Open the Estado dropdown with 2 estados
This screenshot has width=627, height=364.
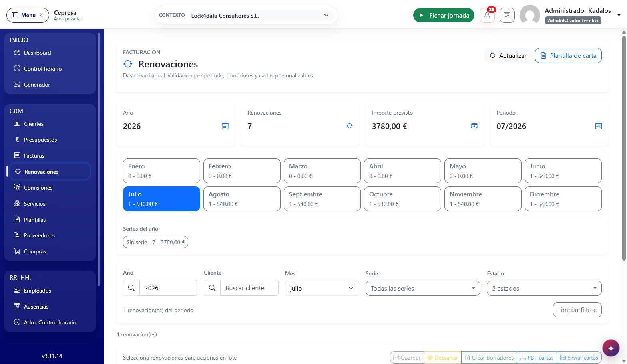pos(544,288)
